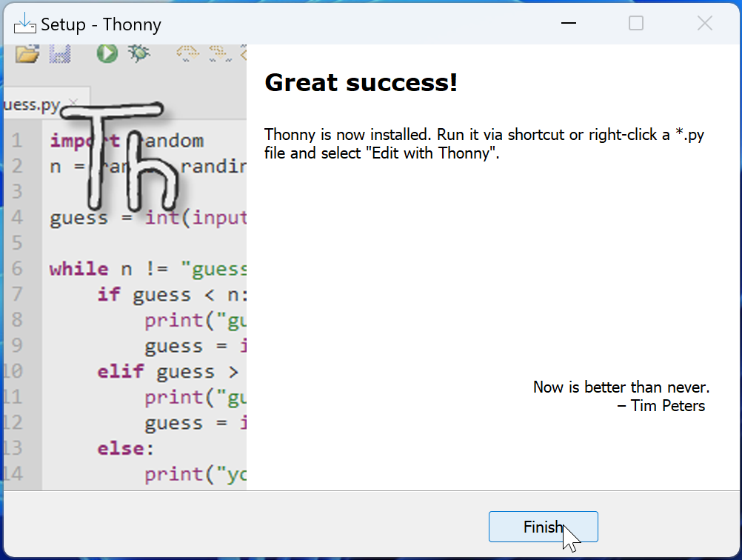Click the large Th Thonny logo
742x560 pixels.
[119, 156]
